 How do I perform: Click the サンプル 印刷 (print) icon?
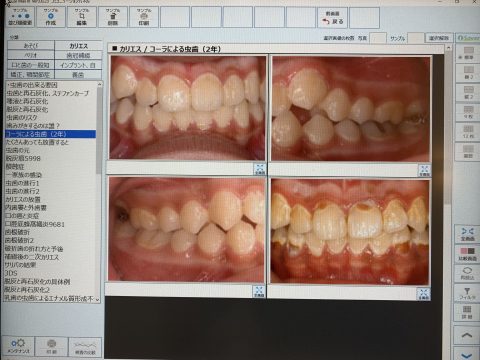click(x=144, y=17)
